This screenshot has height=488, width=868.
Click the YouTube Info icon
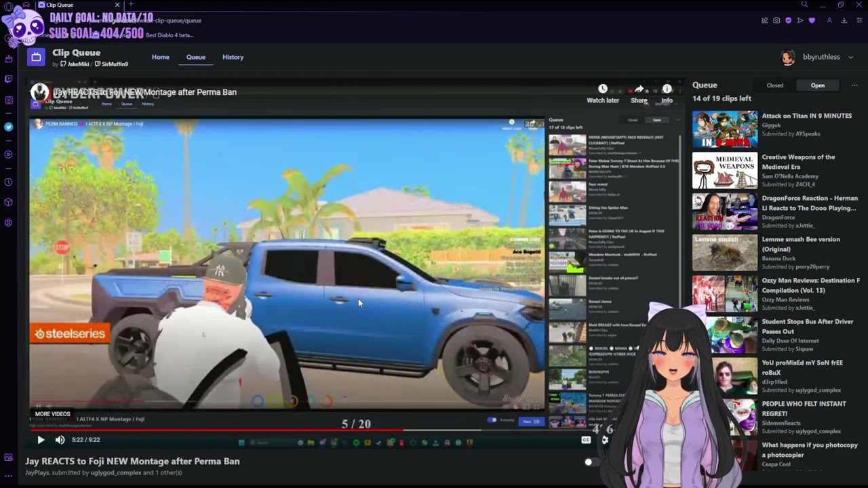pyautogui.click(x=667, y=89)
